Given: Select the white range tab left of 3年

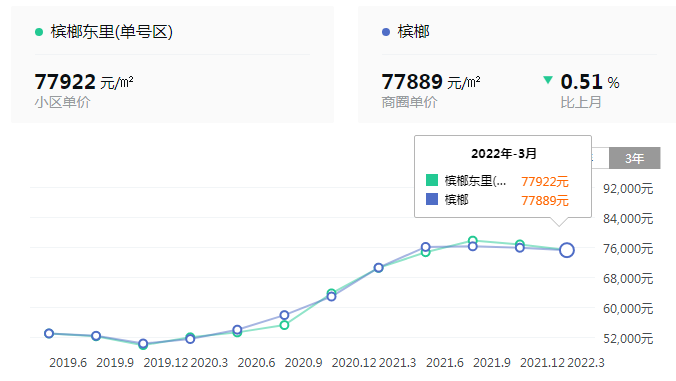Looking at the screenshot, I should [x=600, y=158].
